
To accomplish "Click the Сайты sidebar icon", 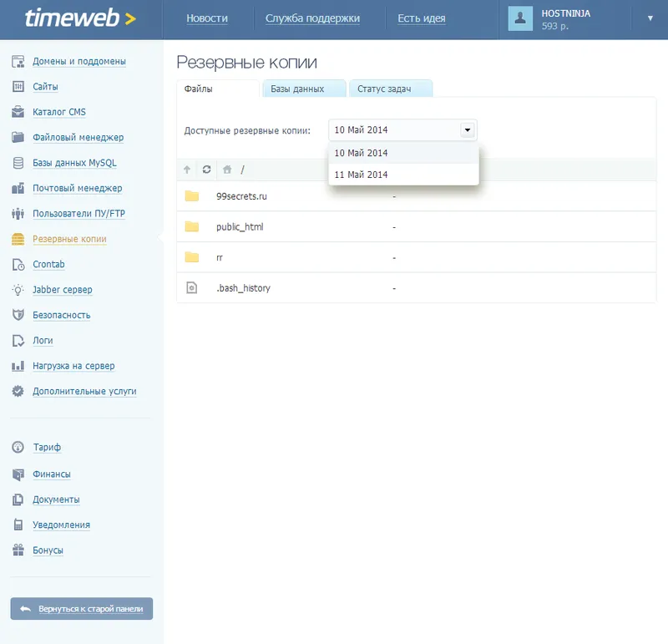I will point(18,87).
